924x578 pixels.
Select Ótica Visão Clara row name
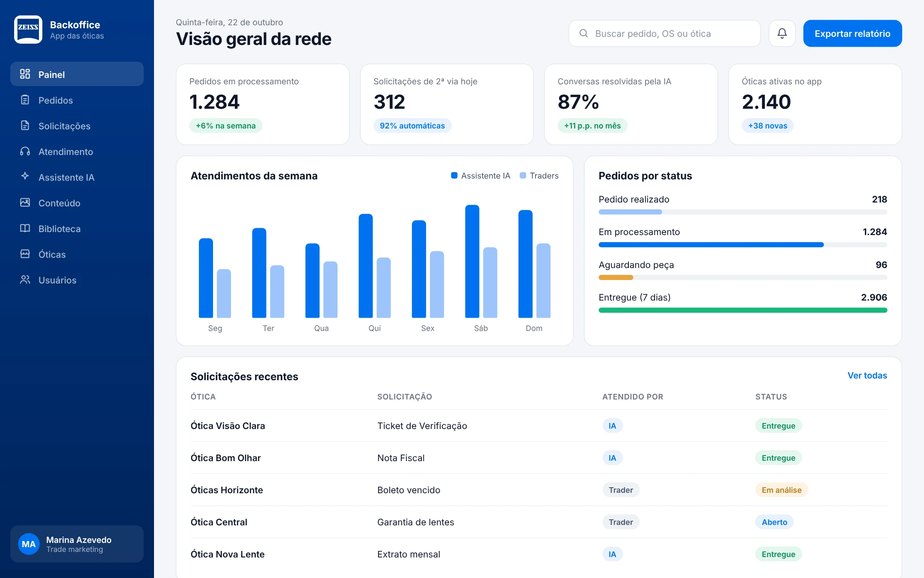(228, 426)
